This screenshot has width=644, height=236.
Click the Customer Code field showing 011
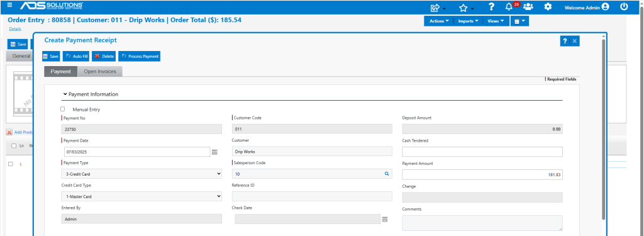click(x=312, y=129)
